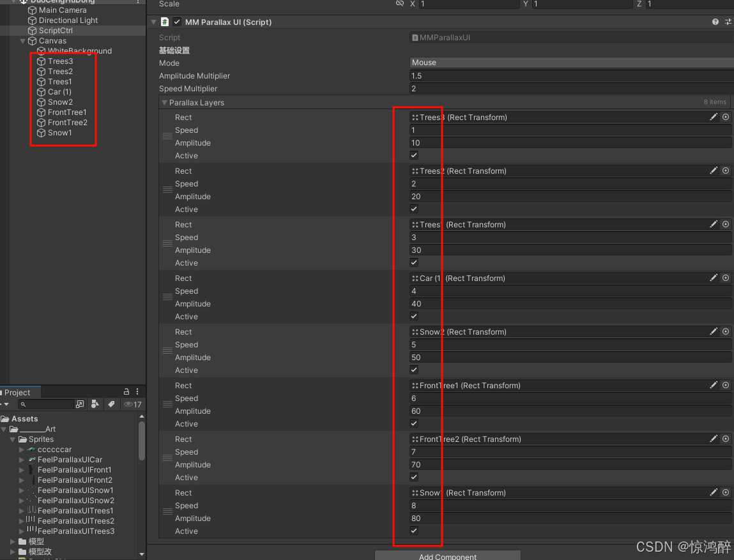Disable the MM Parallax UI component checkbox
This screenshot has width=734, height=560.
[x=177, y=22]
